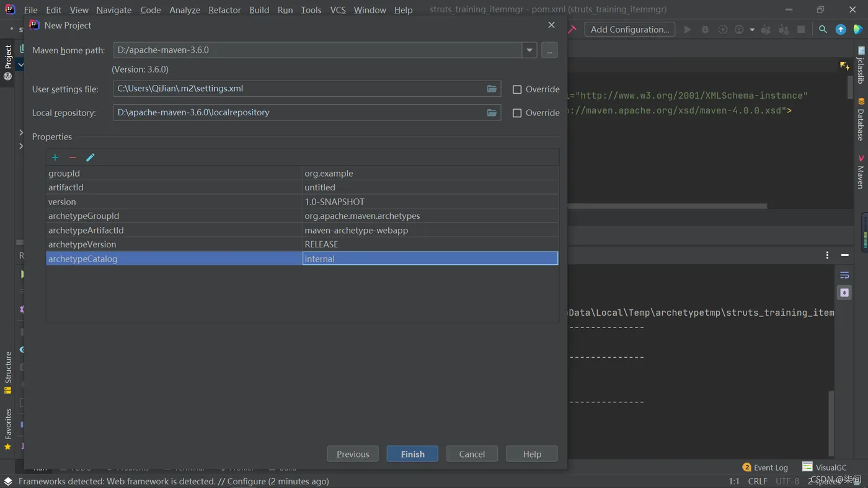Click Add Configuration... in the toolbar
Viewport: 868px width, 488px height.
tap(630, 29)
